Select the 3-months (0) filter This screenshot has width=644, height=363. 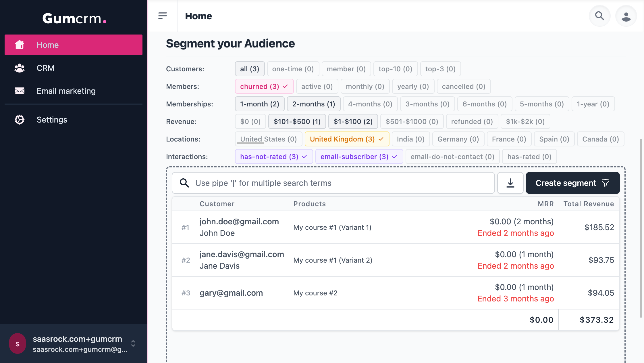pos(427,104)
